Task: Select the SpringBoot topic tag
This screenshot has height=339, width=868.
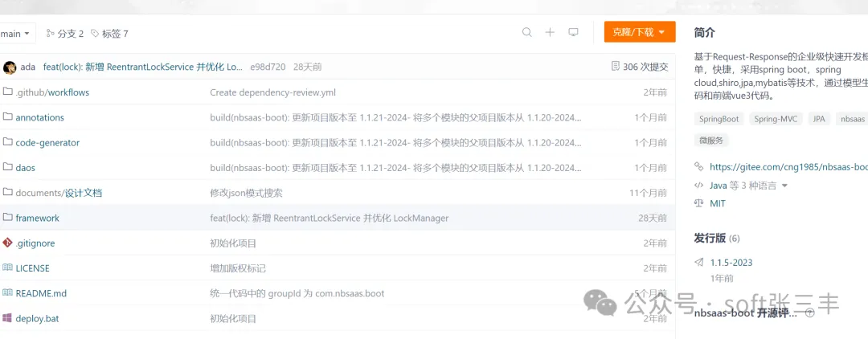Action: tap(719, 118)
